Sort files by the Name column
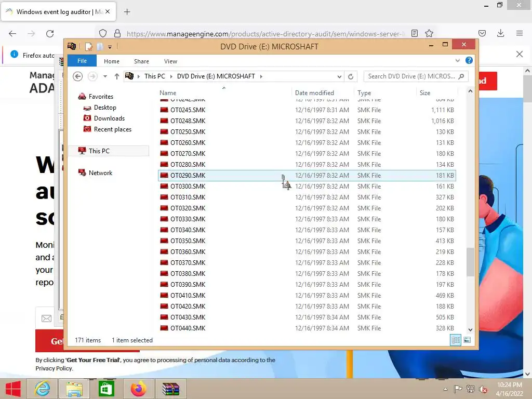Viewport: 532px width, 399px height. pos(224,92)
